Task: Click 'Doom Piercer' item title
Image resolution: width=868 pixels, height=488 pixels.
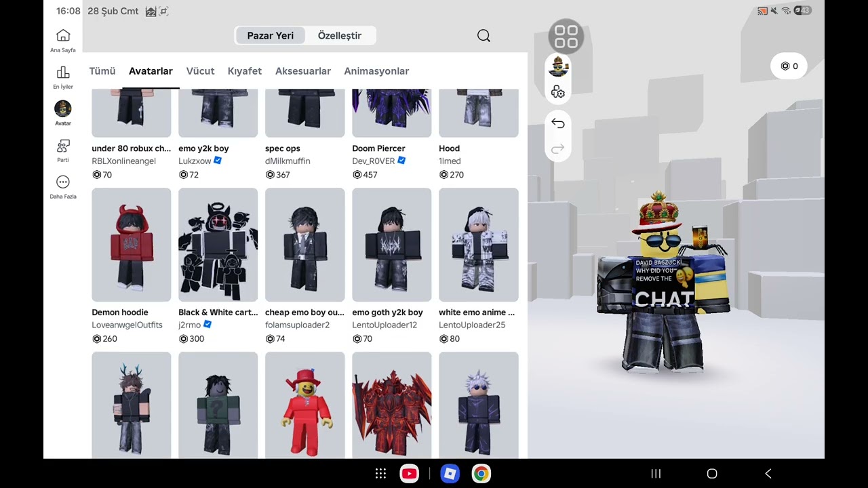Action: (378, 148)
